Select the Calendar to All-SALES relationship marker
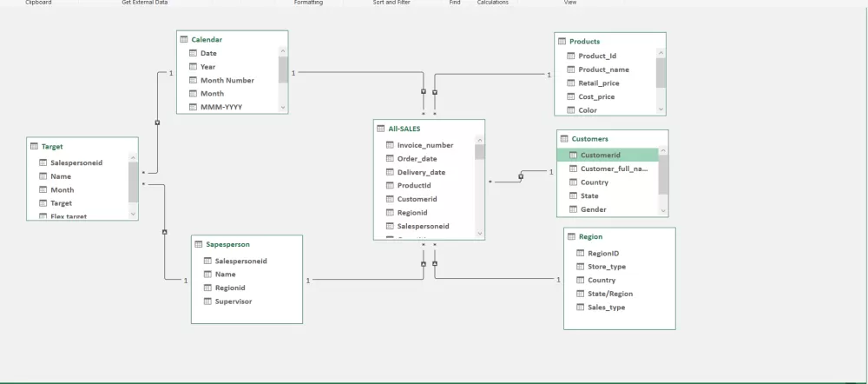 424,91
